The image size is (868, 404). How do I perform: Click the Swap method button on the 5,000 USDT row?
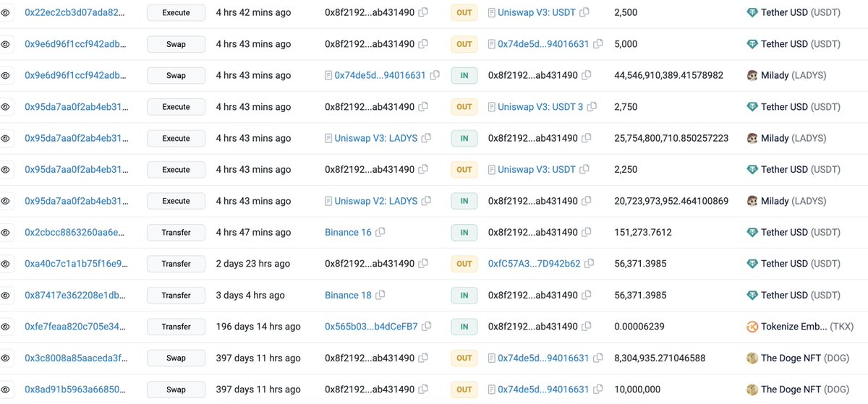tap(176, 44)
